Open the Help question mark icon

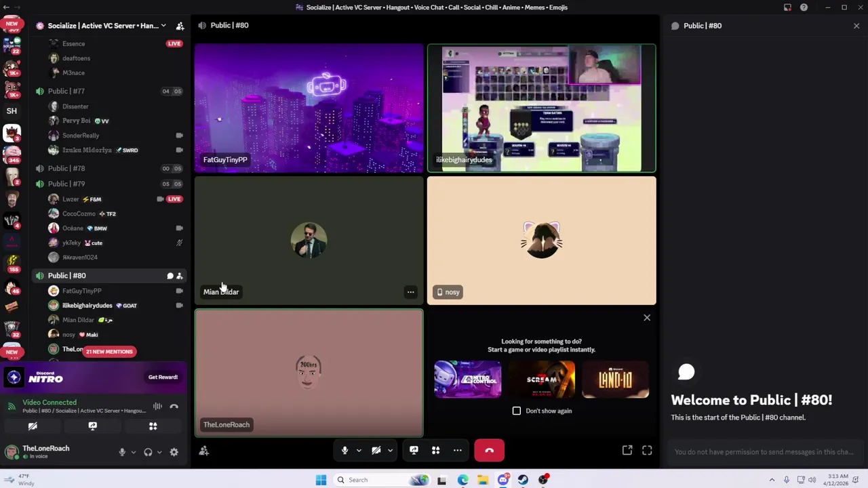coord(804,7)
